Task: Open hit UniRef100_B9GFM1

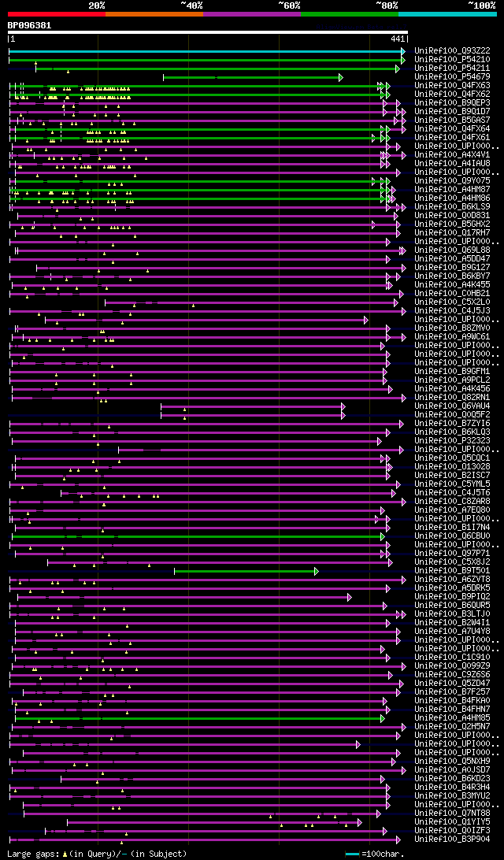Action: [x=453, y=371]
